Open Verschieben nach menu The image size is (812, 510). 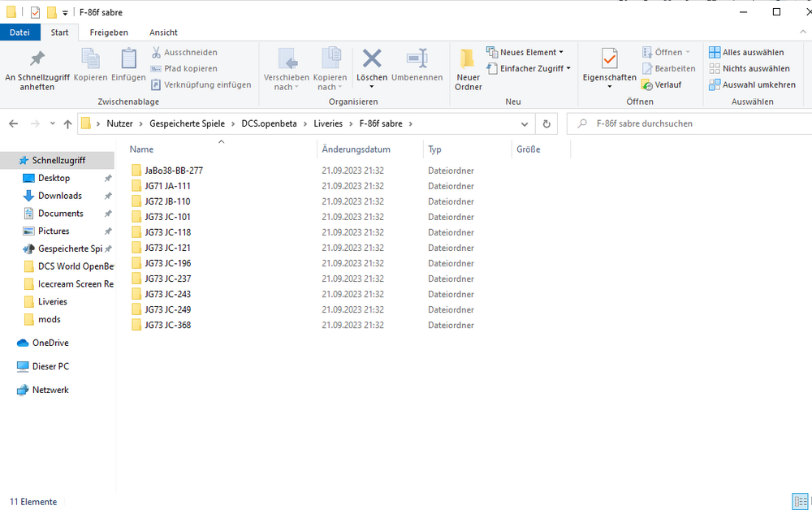click(x=287, y=70)
